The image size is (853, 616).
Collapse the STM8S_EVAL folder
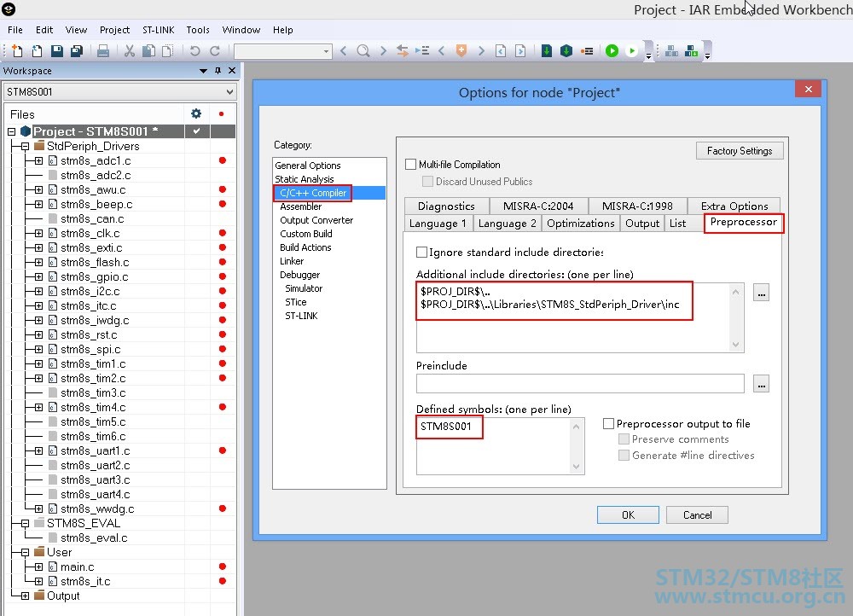25,524
